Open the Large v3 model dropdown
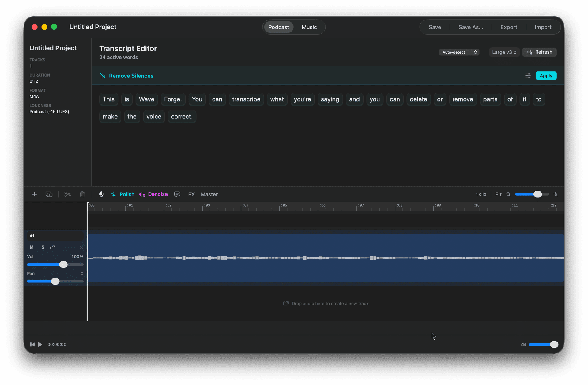The width and height of the screenshot is (588, 385). 504,52
